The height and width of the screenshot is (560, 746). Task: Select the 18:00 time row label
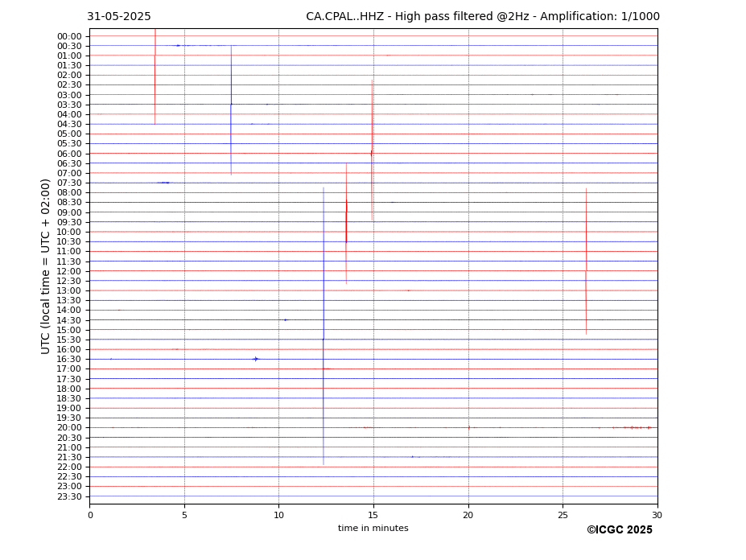click(x=69, y=389)
